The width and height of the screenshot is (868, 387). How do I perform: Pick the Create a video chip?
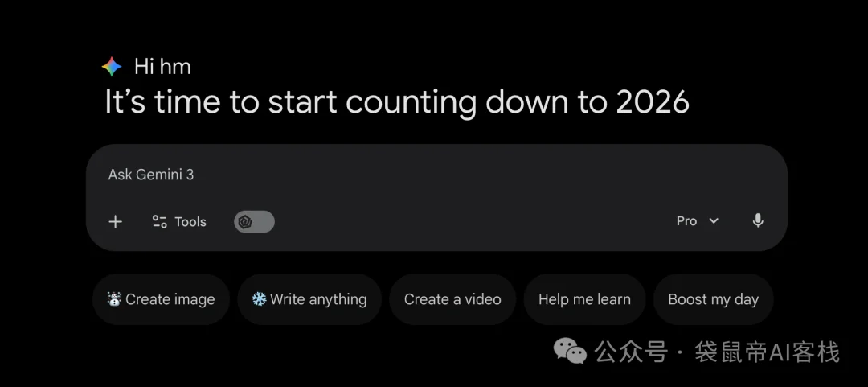pos(452,299)
